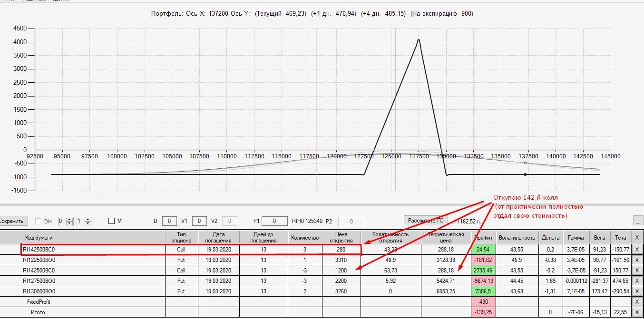Image resolution: width=644 pixels, height=319 pixels.
Task: Click the Тета column header
Action: coord(620,237)
